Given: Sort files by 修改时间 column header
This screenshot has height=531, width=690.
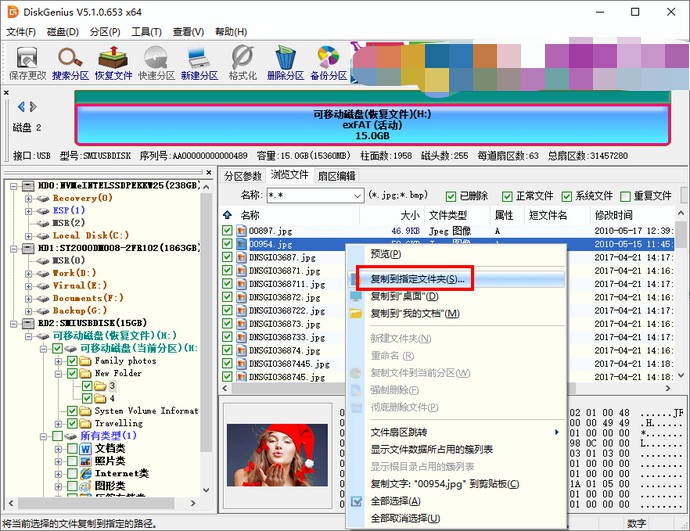Looking at the screenshot, I should pos(613,215).
